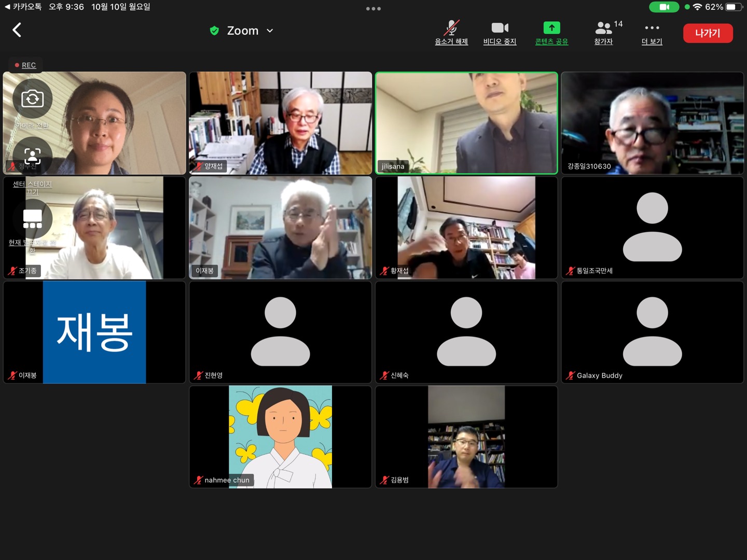747x560 pixels.
Task: Select 강종일310630 video tile
Action: 653,123
